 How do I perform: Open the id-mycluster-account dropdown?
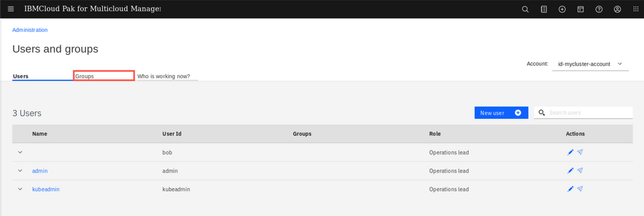(590, 64)
